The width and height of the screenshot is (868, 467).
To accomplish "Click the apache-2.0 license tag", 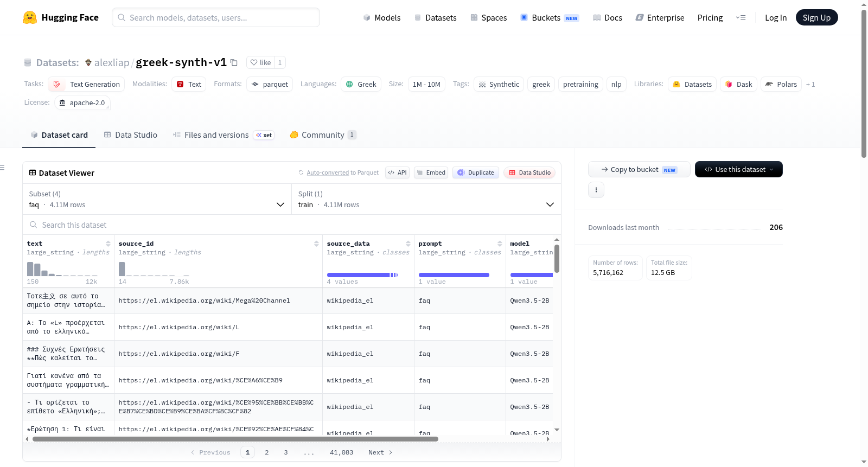I will pyautogui.click(x=82, y=103).
